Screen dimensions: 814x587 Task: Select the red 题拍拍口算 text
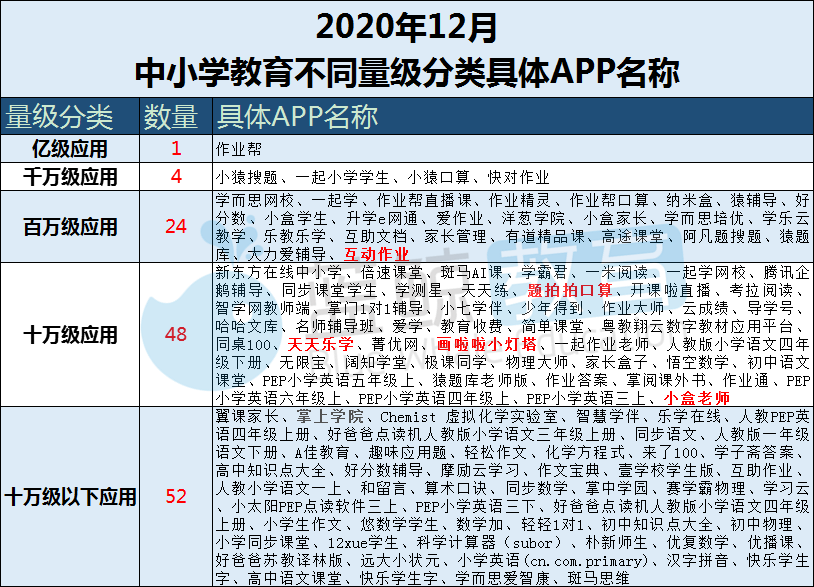click(567, 289)
